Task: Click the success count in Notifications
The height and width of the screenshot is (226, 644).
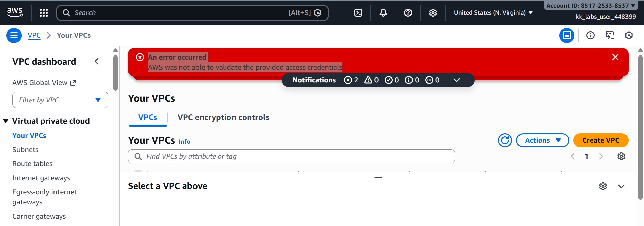Action: pos(392,80)
